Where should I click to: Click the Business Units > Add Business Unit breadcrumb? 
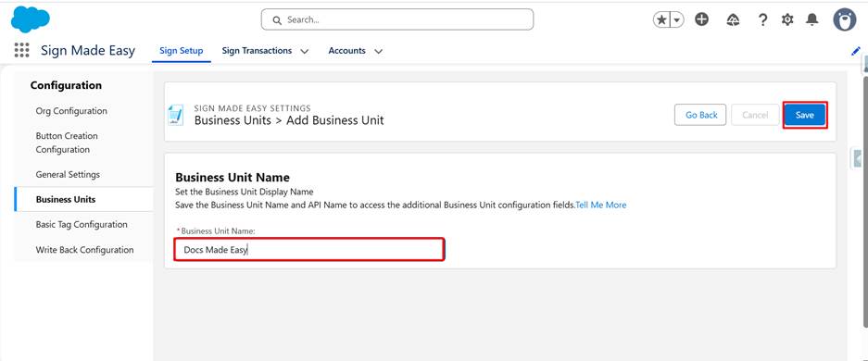pyautogui.click(x=289, y=120)
